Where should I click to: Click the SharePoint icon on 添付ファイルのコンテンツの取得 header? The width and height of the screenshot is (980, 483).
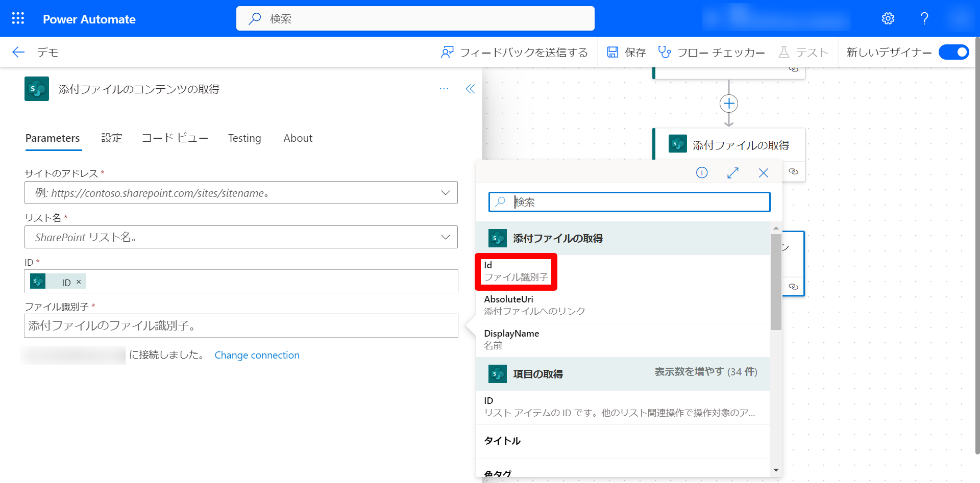(x=36, y=88)
